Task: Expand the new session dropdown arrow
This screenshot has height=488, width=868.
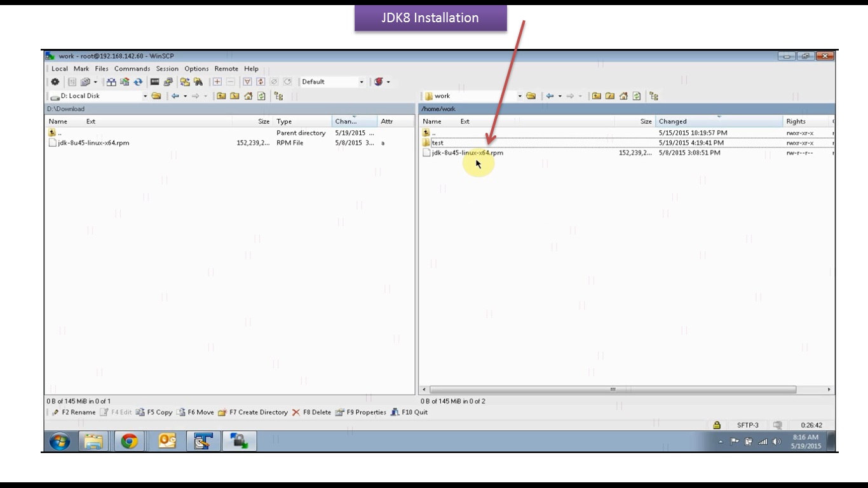Action: click(x=388, y=82)
